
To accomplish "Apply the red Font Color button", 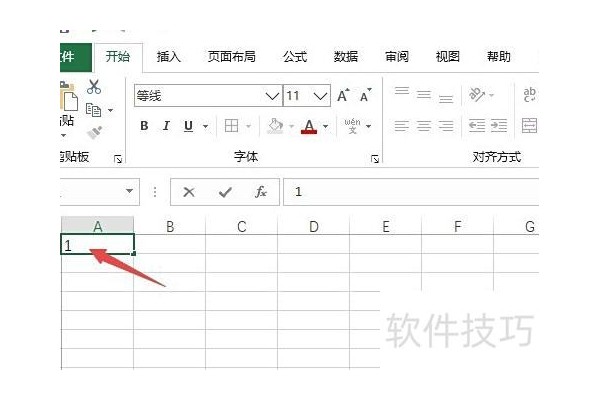I will click(309, 126).
